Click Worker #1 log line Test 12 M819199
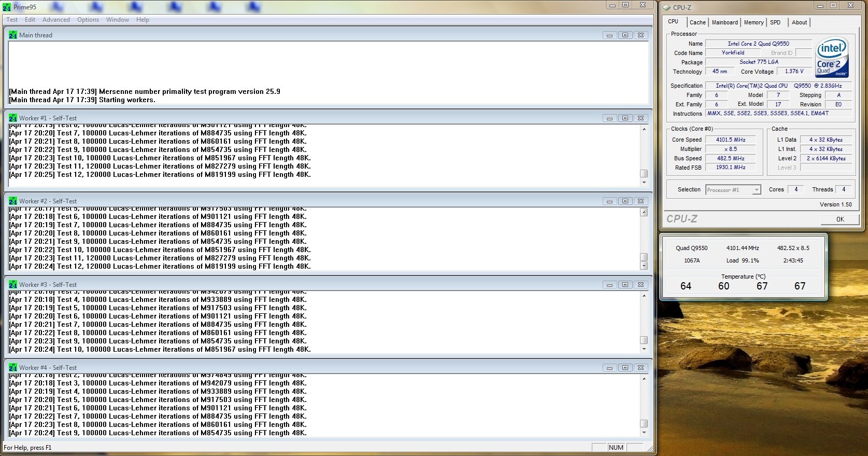 click(160, 175)
